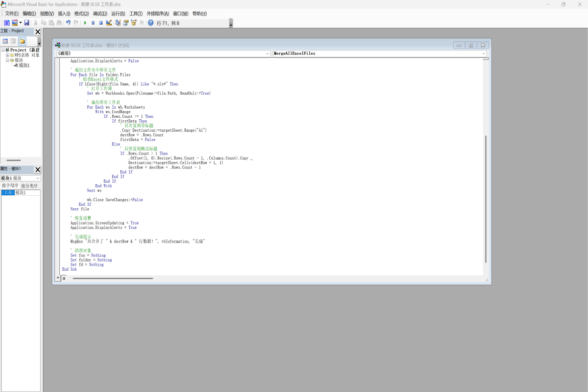Click the Insert UserForm toolbar icon

(x=15, y=23)
